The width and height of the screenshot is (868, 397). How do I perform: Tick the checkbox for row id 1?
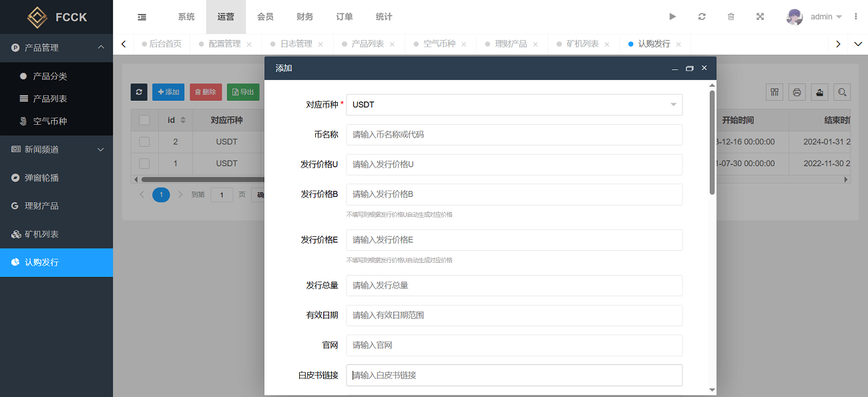click(x=144, y=163)
